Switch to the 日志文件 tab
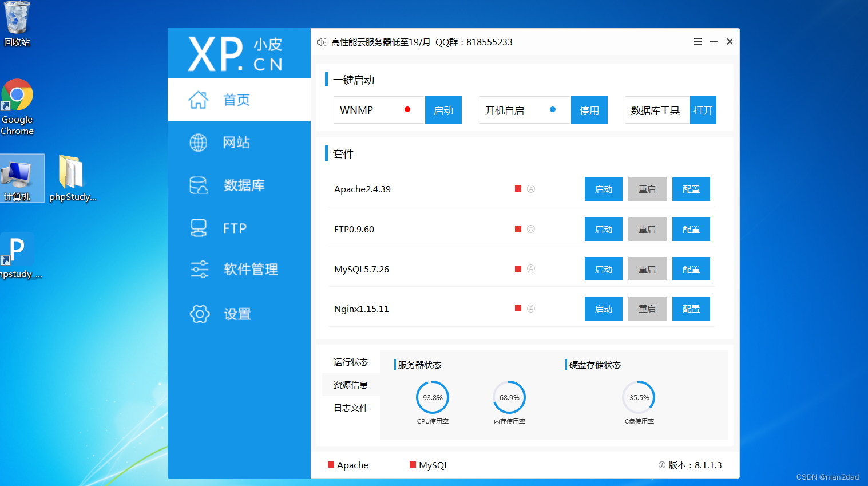Screen dimensions: 868x486 [350, 408]
